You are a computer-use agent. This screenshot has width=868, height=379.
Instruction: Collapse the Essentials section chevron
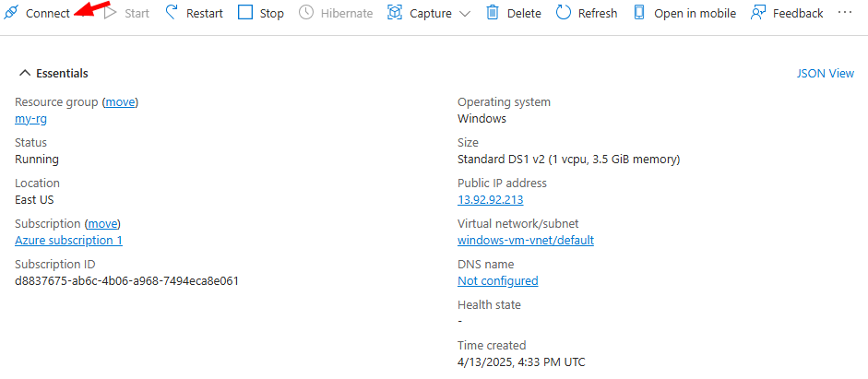pos(24,73)
